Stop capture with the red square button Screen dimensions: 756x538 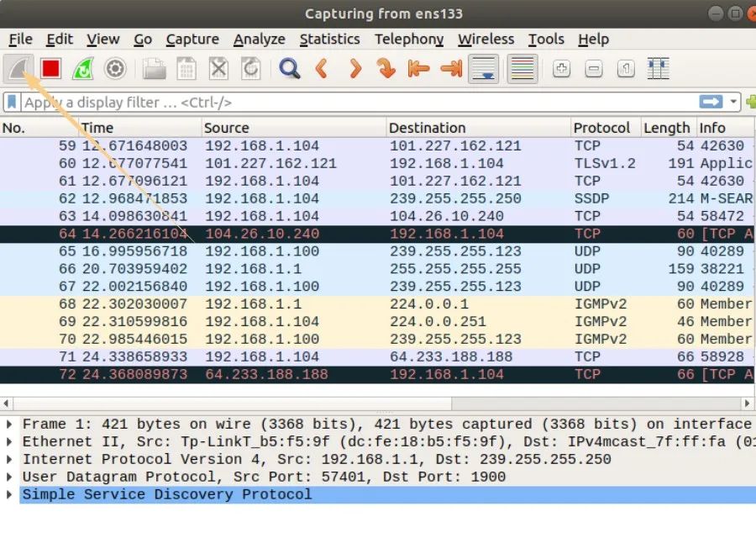click(x=50, y=69)
